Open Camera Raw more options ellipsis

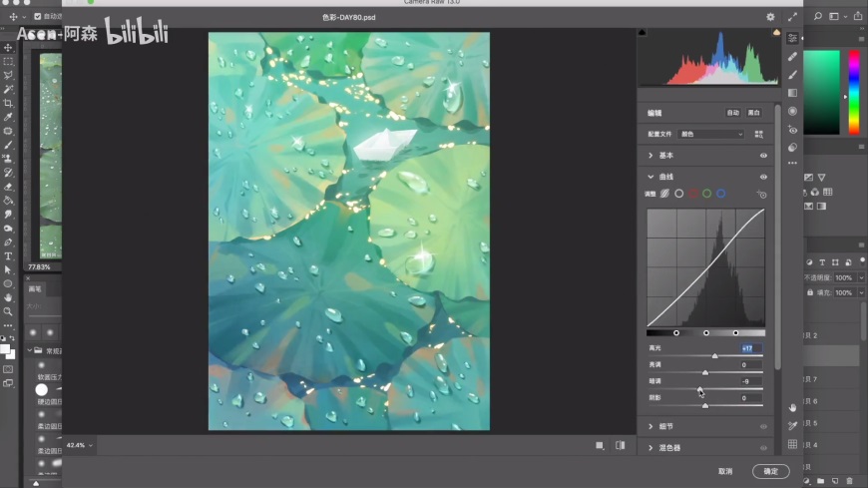point(793,164)
